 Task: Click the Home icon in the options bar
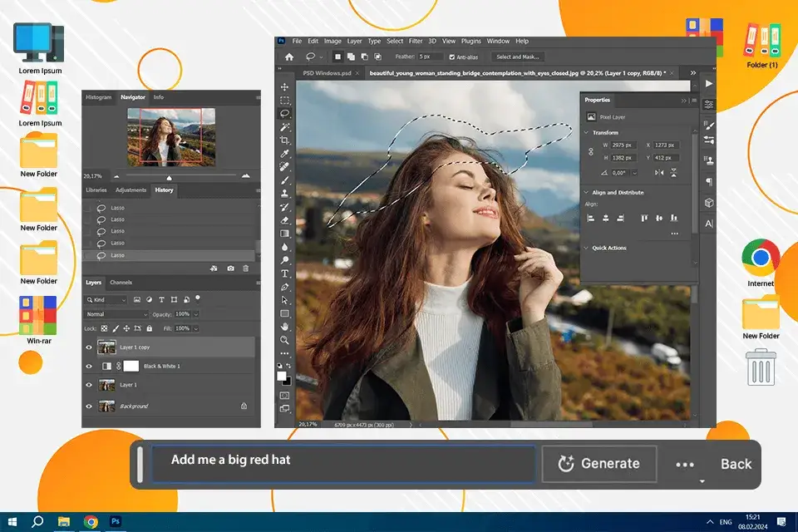click(x=289, y=57)
